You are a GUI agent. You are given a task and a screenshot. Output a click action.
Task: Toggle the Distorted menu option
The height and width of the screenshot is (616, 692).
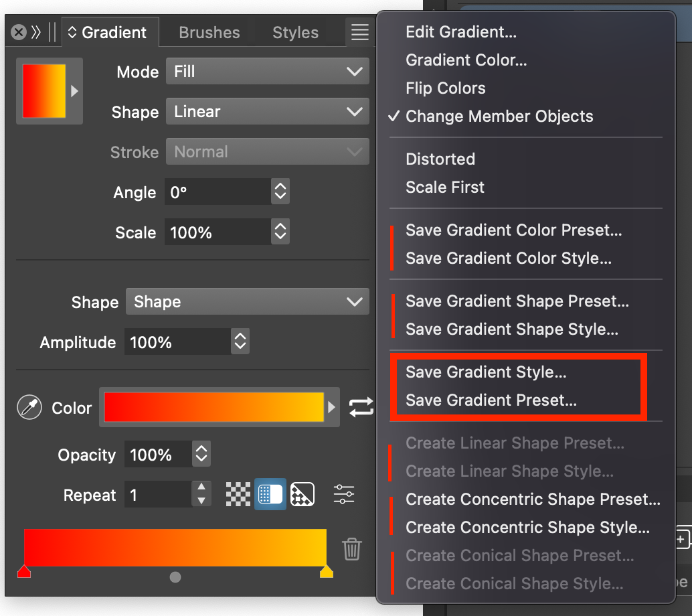[440, 159]
